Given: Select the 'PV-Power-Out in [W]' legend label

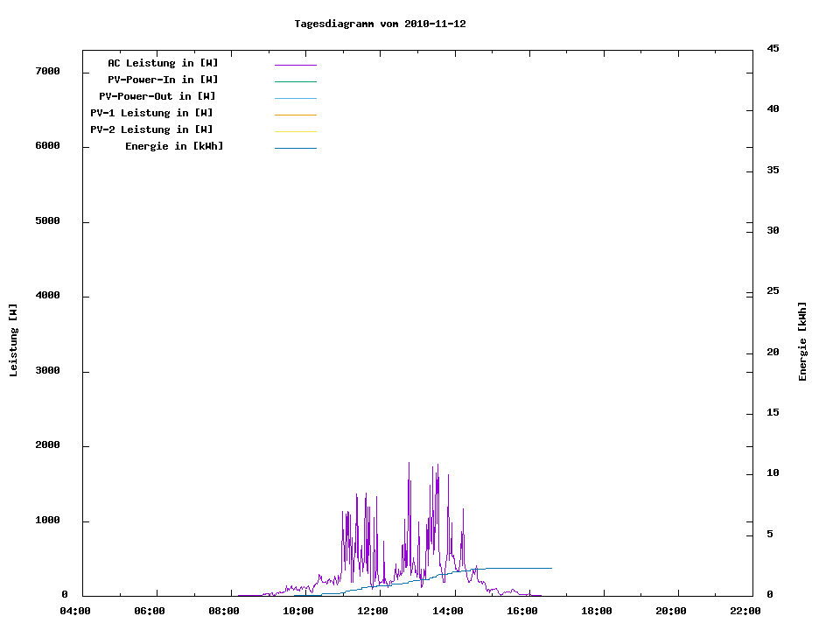Looking at the screenshot, I should tap(157, 96).
